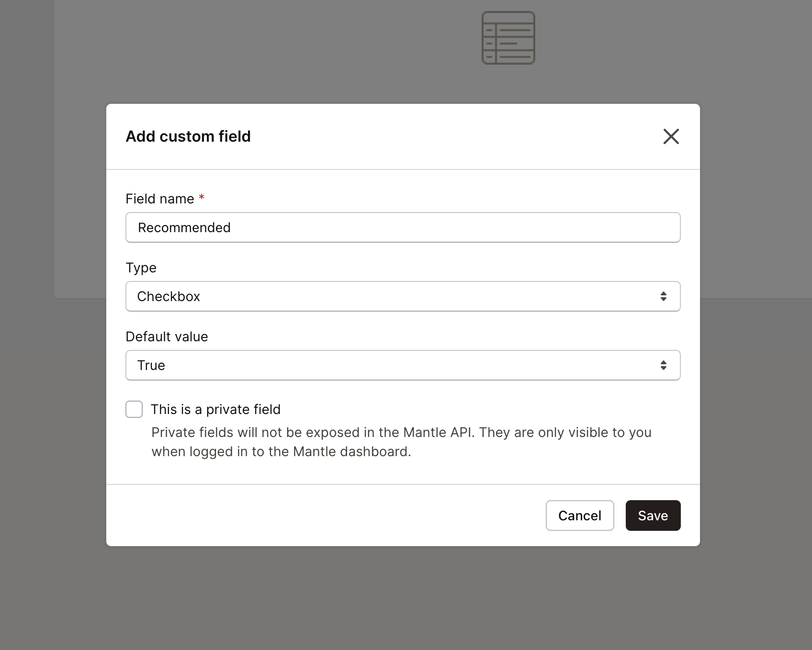Click the Add custom field title
The height and width of the screenshot is (650, 812).
tap(188, 136)
